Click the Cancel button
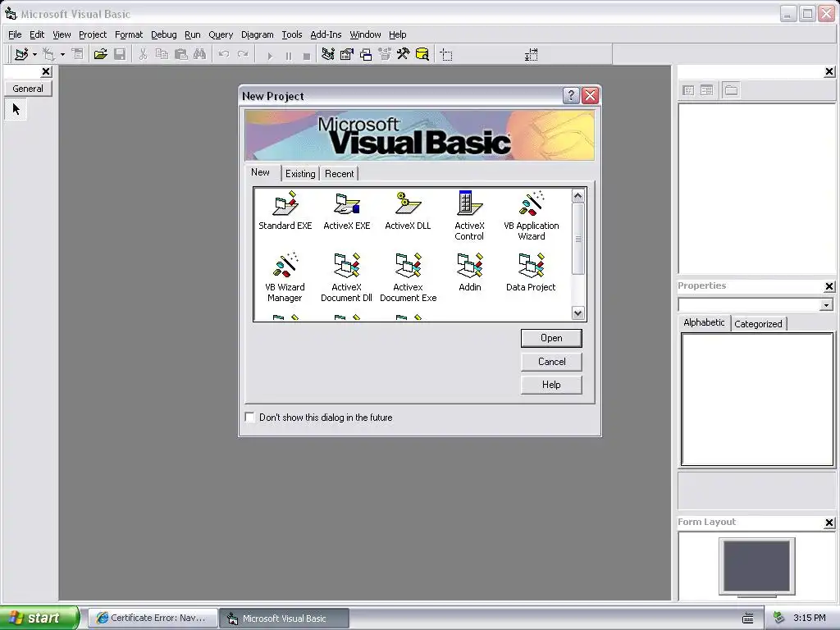Image resolution: width=840 pixels, height=630 pixels. 551,362
